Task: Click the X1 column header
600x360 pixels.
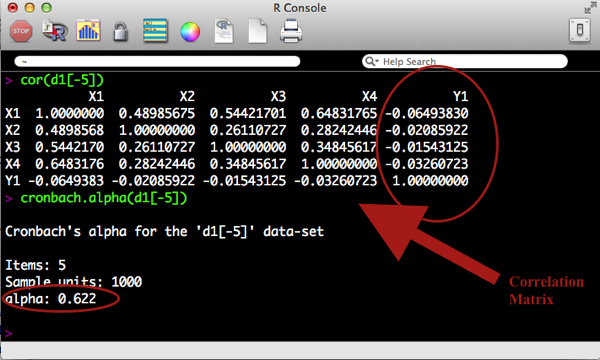Action: [x=96, y=96]
